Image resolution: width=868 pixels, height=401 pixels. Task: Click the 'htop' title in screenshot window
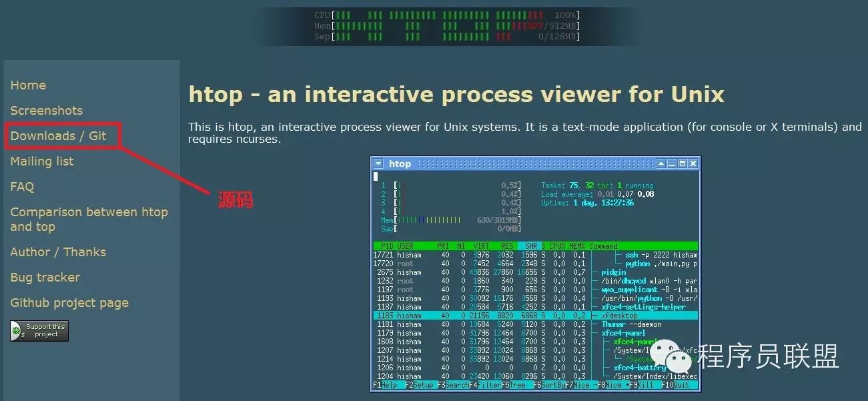400,163
